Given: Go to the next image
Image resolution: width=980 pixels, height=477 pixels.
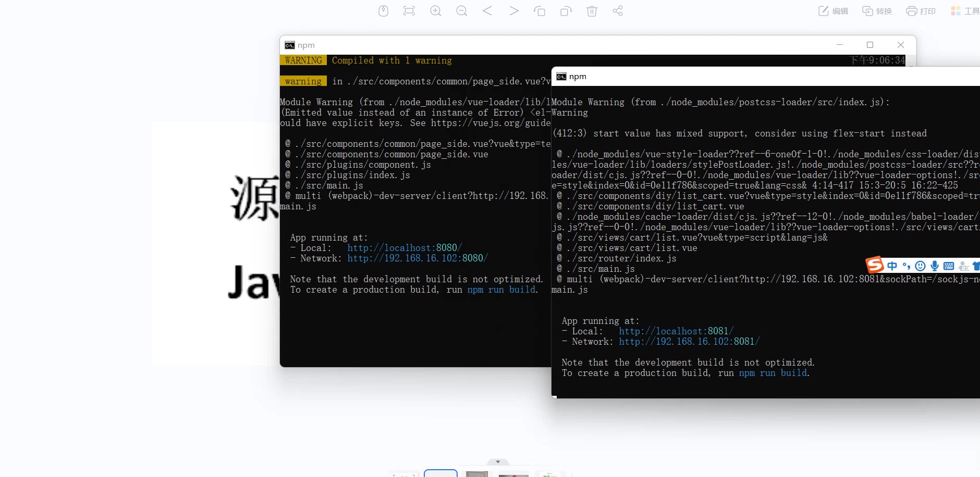Looking at the screenshot, I should [514, 11].
